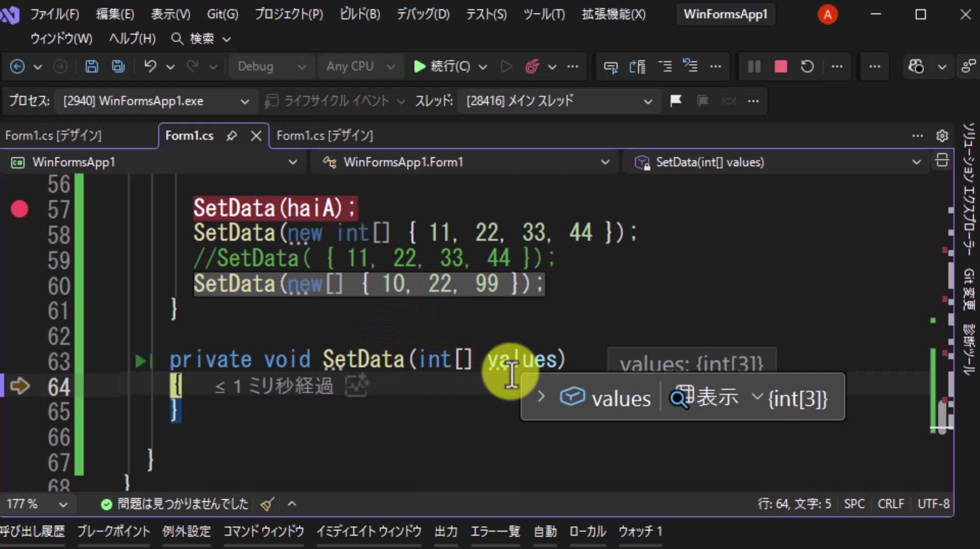This screenshot has height=549, width=980.
Task: Open the ソリューション エクスプローラー side tab
Action: [968, 189]
